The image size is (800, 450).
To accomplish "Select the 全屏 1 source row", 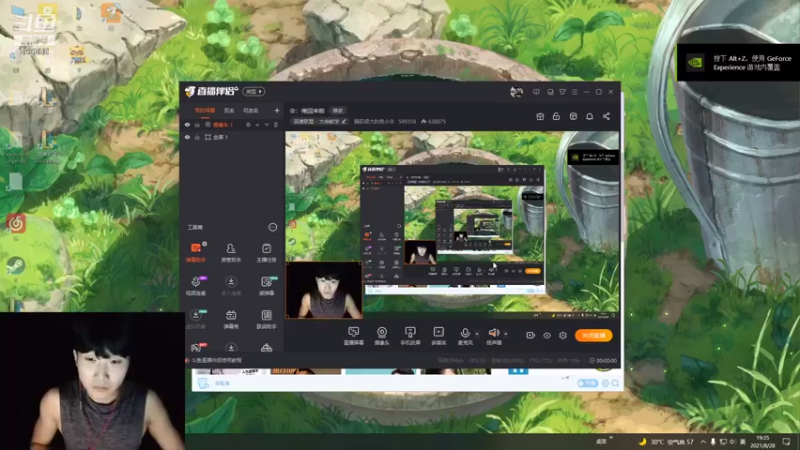I will point(232,137).
